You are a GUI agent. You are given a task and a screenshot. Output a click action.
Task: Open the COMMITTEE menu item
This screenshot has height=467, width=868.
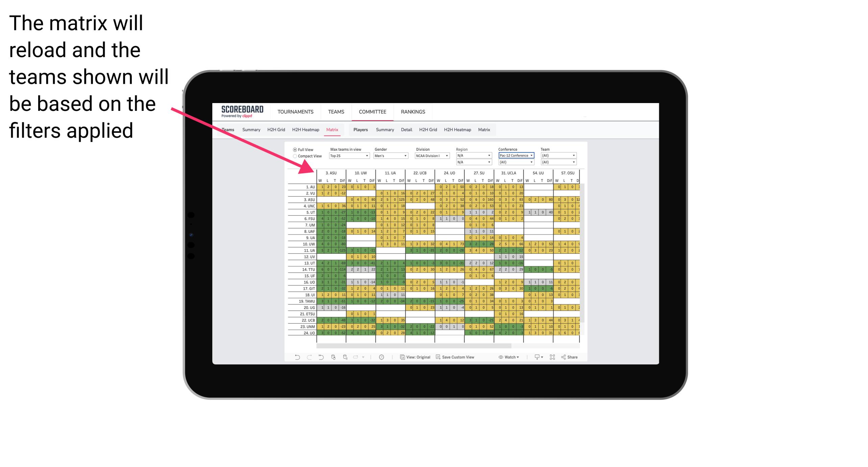pyautogui.click(x=373, y=112)
